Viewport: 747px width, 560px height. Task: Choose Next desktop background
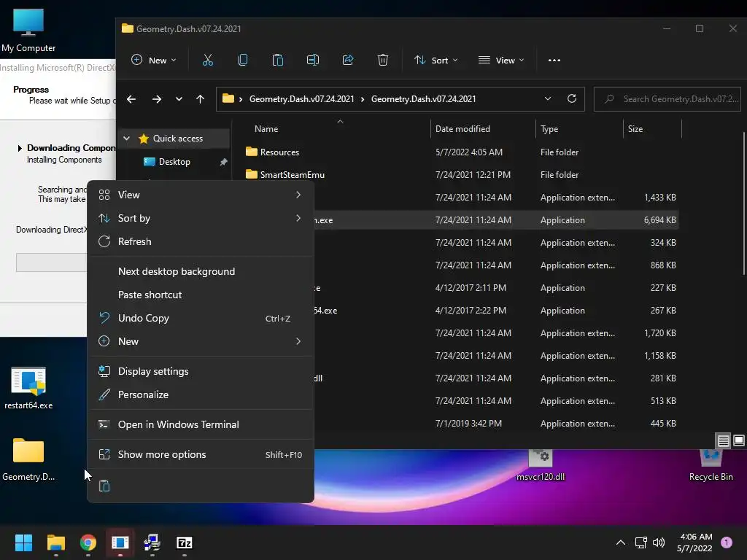tap(200, 271)
